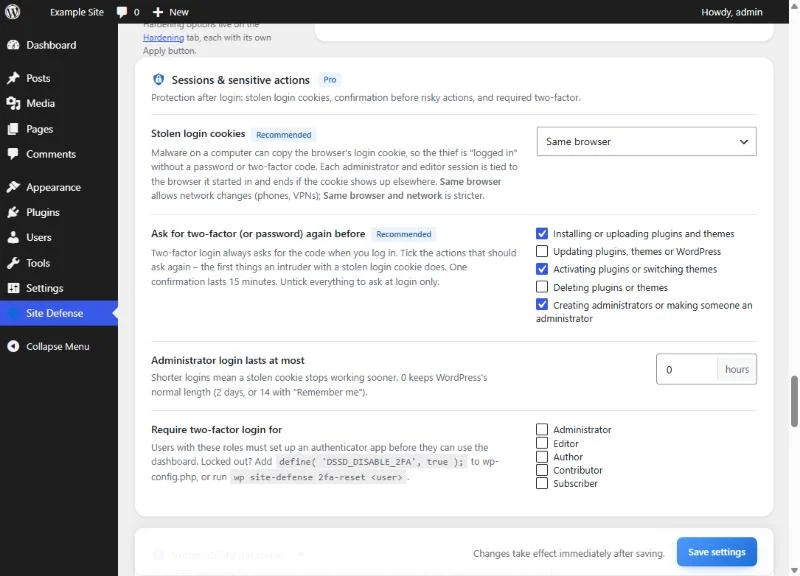Go to Users menu item
The image size is (800, 576).
[x=59, y=237]
